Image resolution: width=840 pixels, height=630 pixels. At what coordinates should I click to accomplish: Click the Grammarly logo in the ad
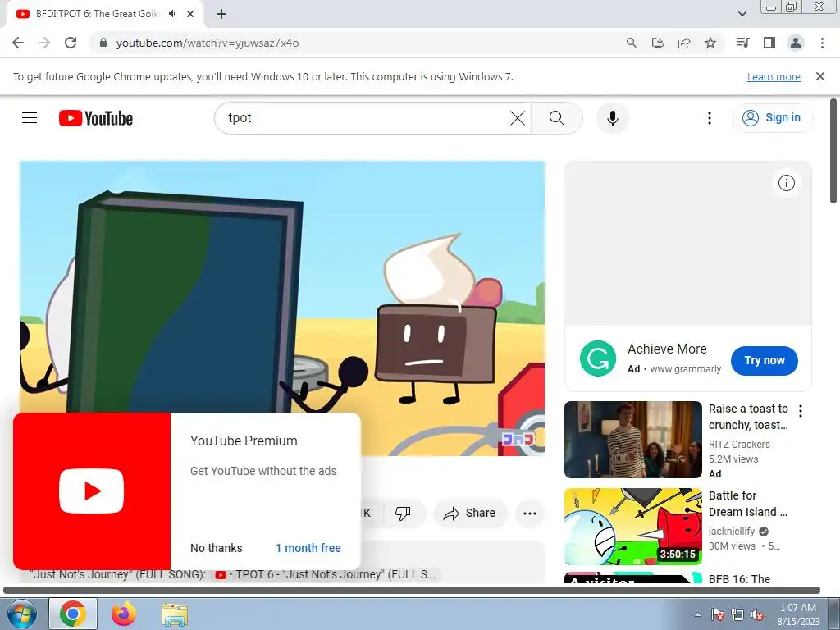click(x=598, y=358)
